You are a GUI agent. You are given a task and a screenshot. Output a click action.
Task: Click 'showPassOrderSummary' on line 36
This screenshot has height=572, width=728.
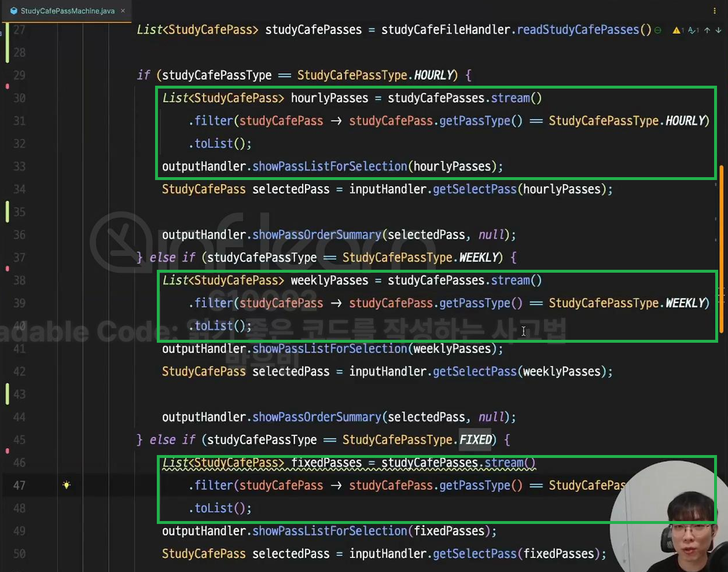point(317,235)
